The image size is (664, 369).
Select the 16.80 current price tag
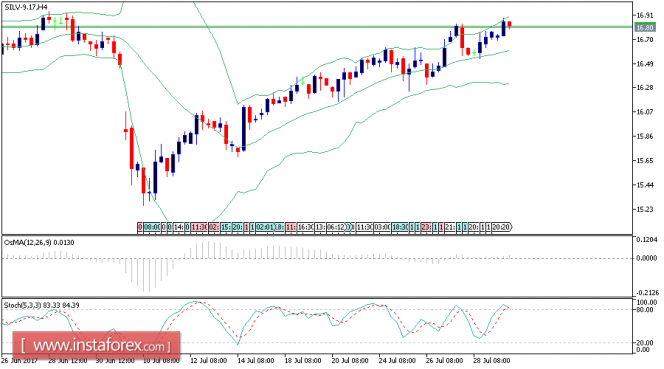coord(644,28)
